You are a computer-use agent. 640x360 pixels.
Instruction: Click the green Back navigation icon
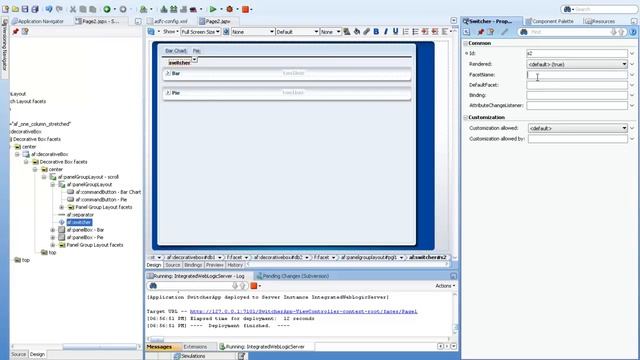[x=107, y=9]
